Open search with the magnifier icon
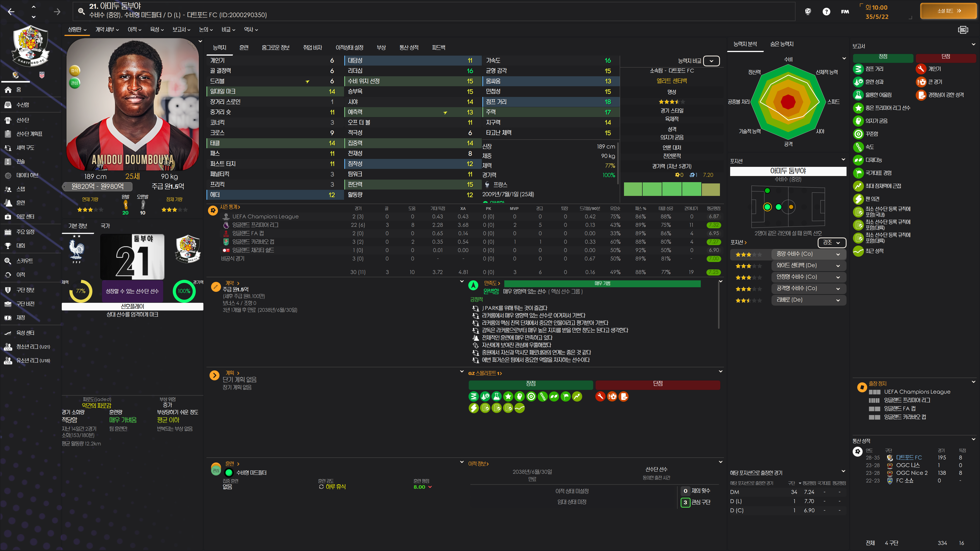The image size is (980, 551). [81, 11]
